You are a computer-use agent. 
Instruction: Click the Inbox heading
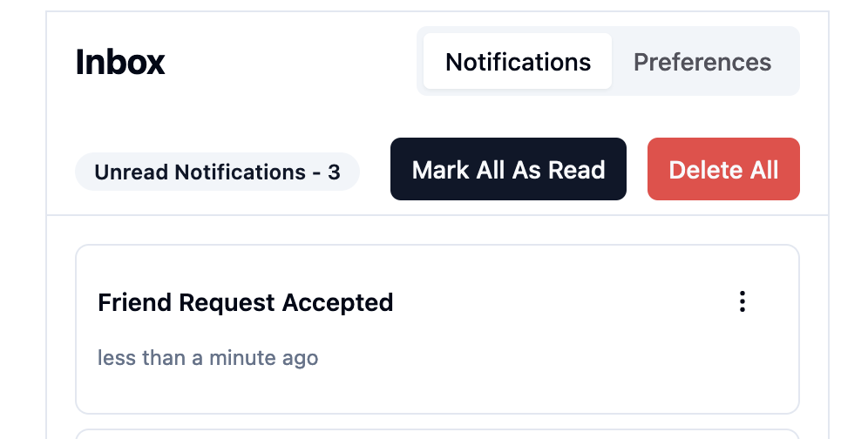pyautogui.click(x=120, y=62)
